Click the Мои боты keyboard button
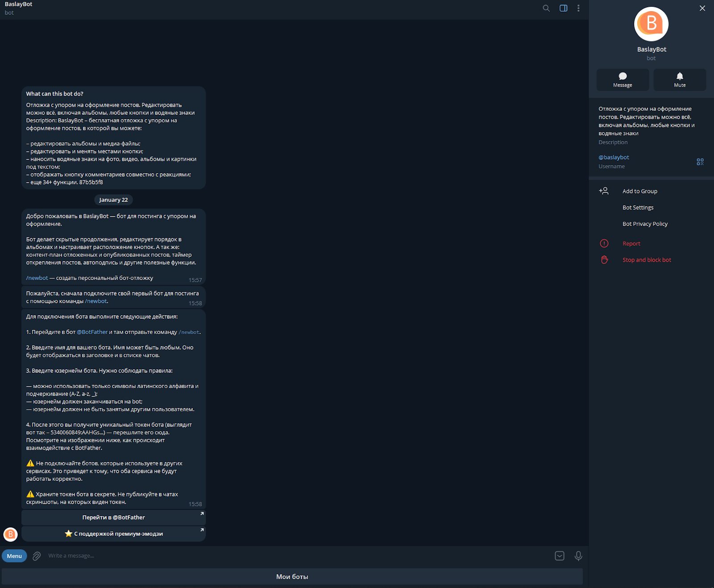The image size is (714, 588). tap(292, 576)
